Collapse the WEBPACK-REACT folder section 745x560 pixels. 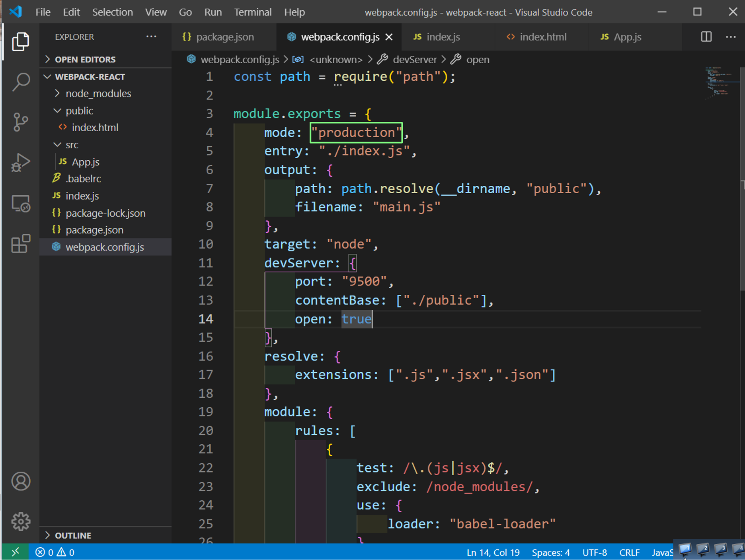point(105,76)
